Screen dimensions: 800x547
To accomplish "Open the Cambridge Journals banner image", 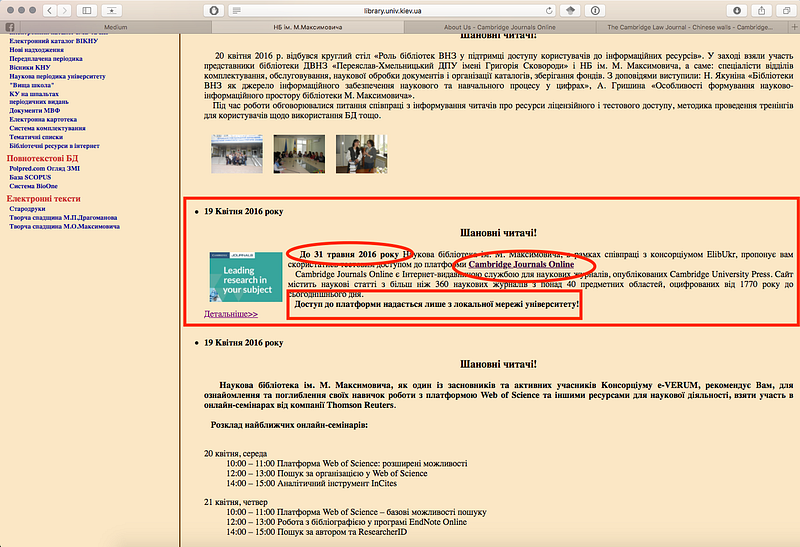I will [245, 277].
